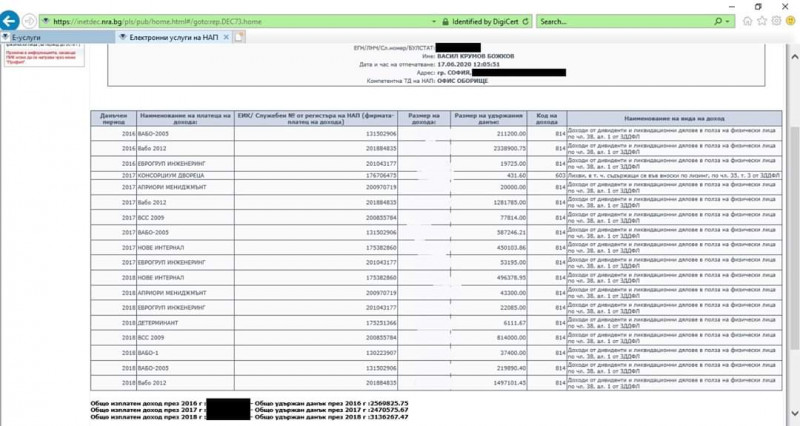Screen dimensions: 800x426
Task: Expand the search provider dropdown arrow
Action: 725,21
